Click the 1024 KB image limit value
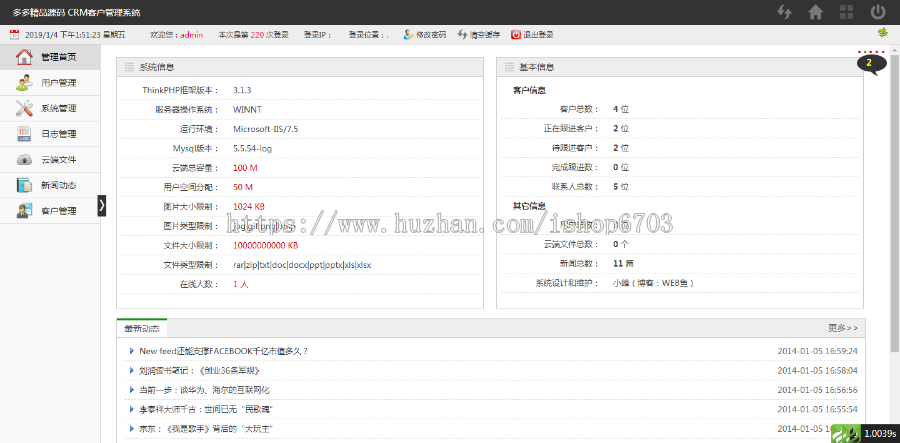 pyautogui.click(x=249, y=207)
